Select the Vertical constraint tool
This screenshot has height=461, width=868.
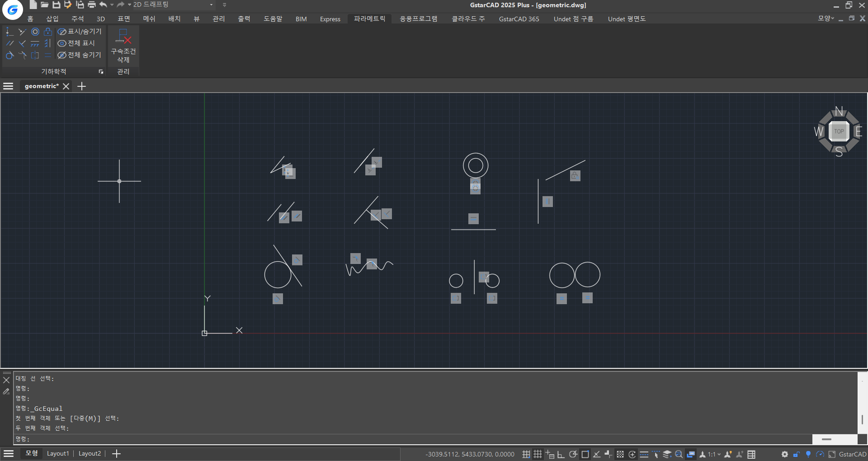coord(47,43)
